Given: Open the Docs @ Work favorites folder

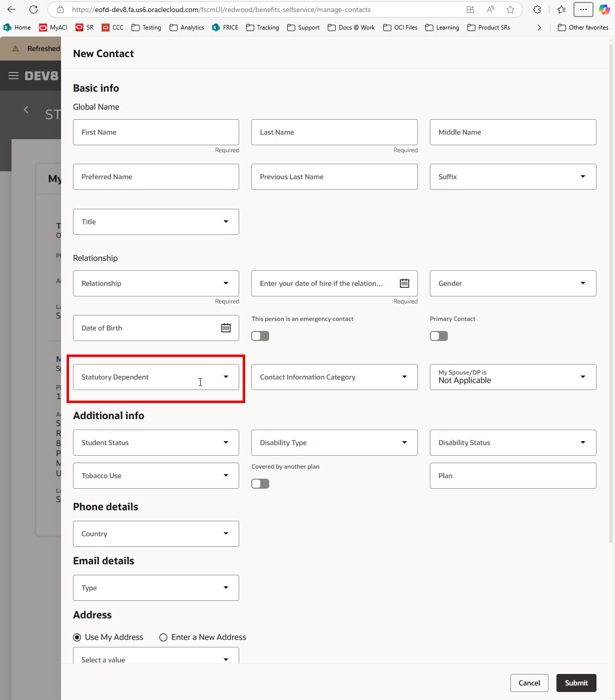Looking at the screenshot, I should (x=351, y=28).
